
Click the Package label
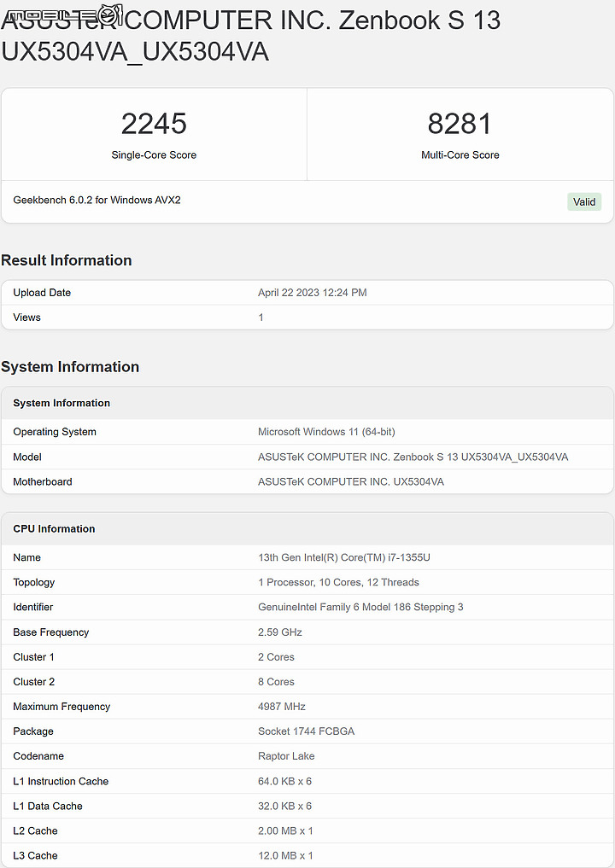click(33, 731)
